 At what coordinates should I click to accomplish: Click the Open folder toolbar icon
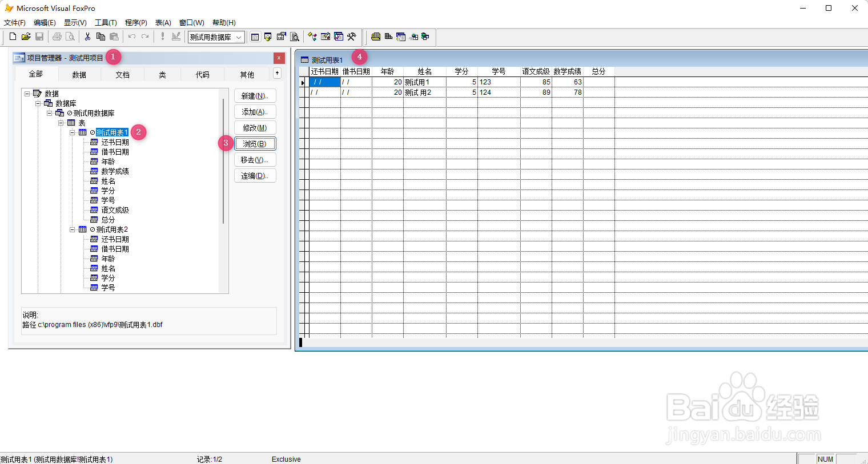pos(26,37)
